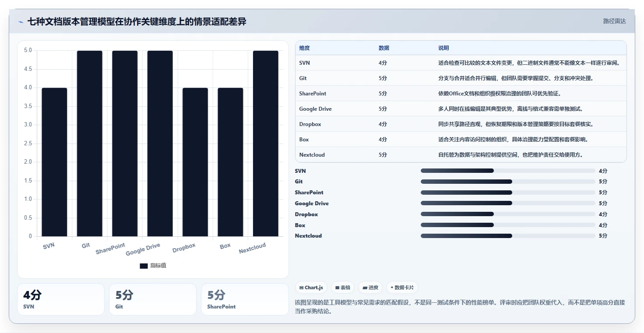Click the Box bar in chart
The image size is (644, 333).
tap(230, 162)
